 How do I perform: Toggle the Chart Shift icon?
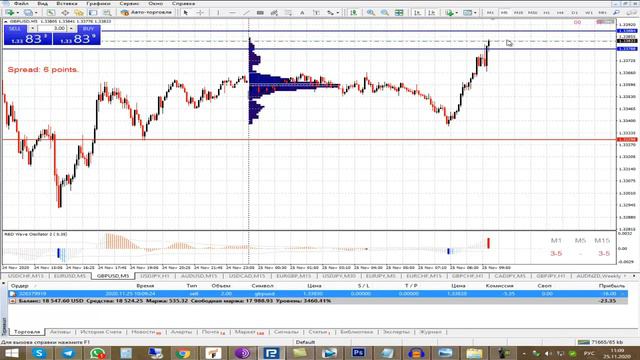coord(431,13)
